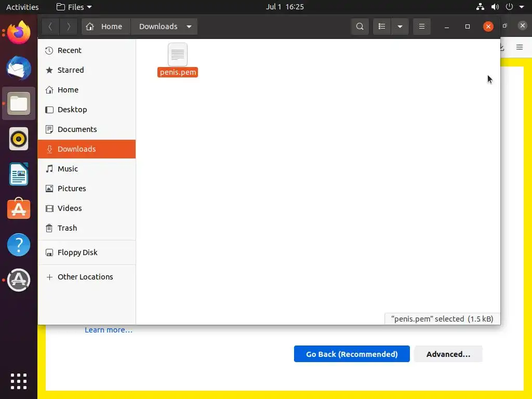Click the penis.pem selected status text
The image size is (532, 399).
(442, 319)
